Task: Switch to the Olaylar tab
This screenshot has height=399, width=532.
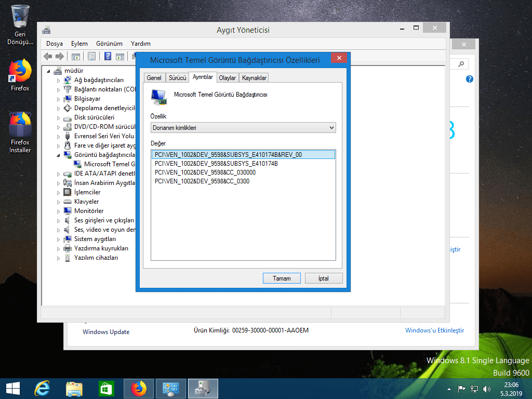Action: [x=228, y=78]
